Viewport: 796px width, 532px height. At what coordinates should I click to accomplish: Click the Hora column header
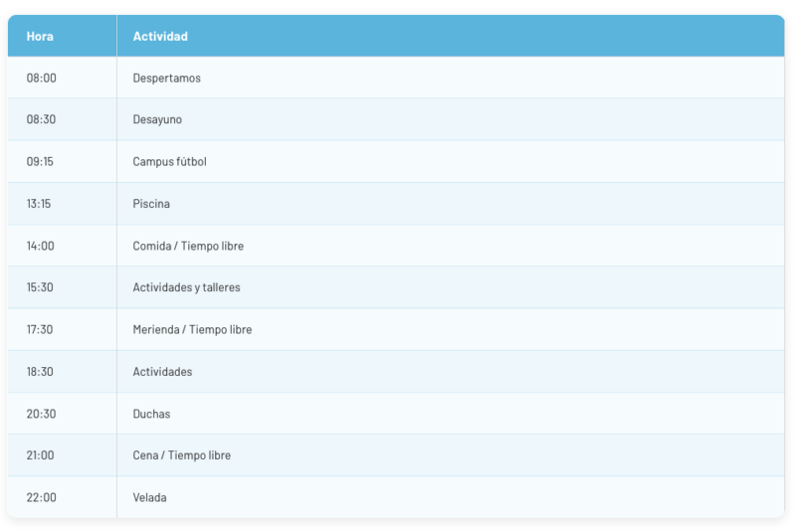[40, 37]
